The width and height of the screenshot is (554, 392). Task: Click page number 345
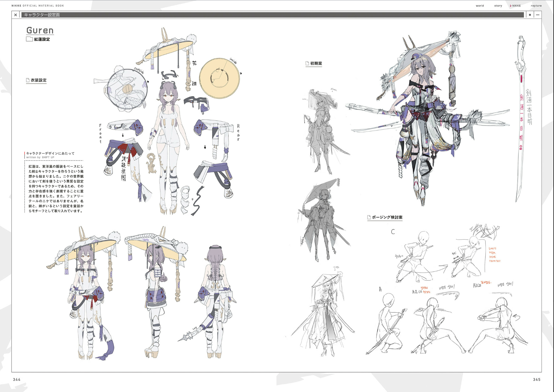pos(537,379)
